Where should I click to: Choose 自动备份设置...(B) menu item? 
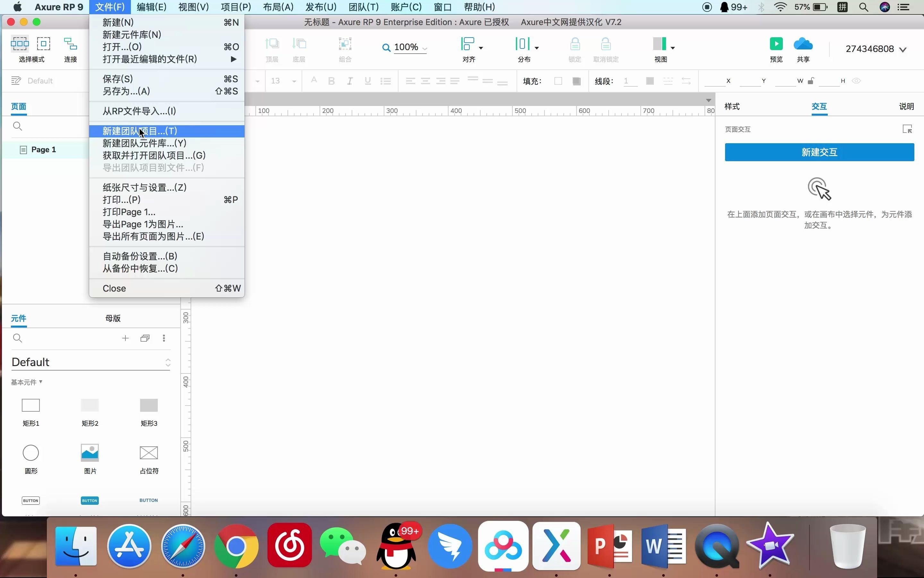click(167, 256)
